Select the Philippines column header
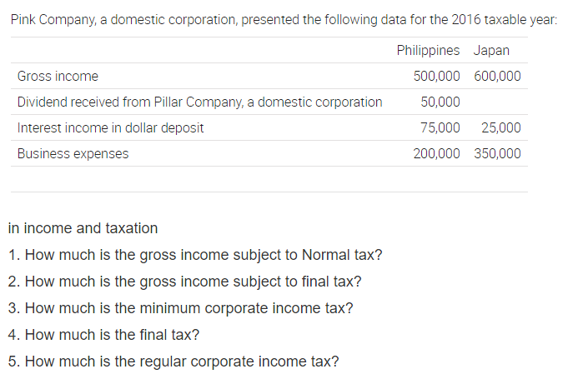The image size is (588, 384). click(428, 50)
